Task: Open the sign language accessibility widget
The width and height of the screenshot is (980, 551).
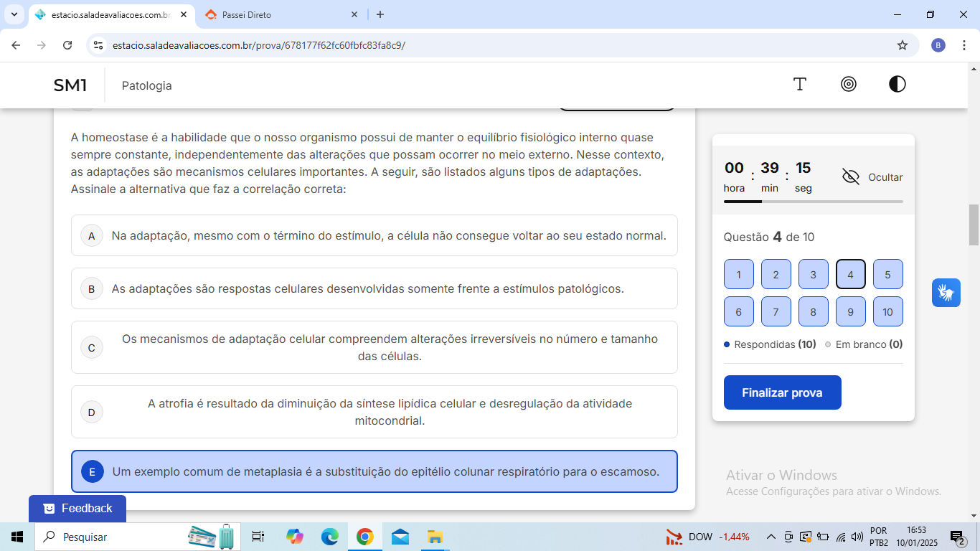Action: pyautogui.click(x=946, y=293)
